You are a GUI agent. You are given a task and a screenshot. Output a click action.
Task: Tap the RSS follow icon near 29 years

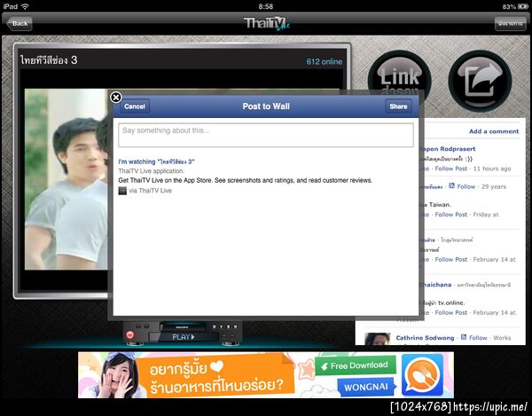451,185
